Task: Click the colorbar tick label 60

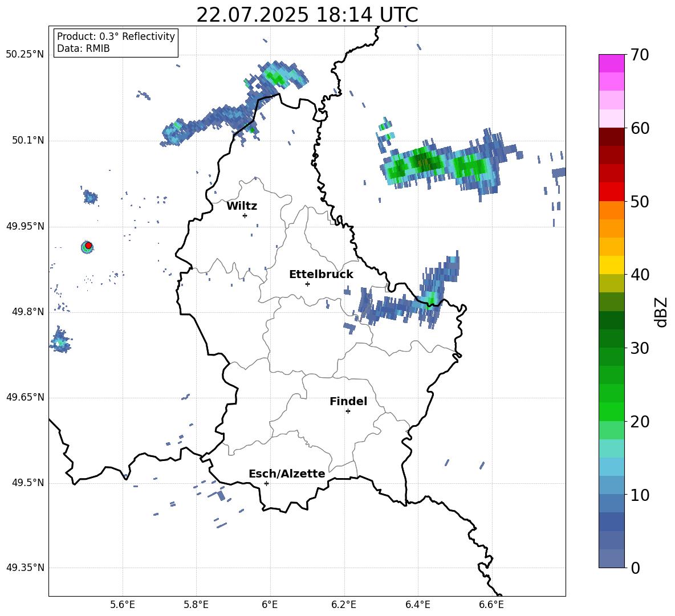Action: pos(640,128)
